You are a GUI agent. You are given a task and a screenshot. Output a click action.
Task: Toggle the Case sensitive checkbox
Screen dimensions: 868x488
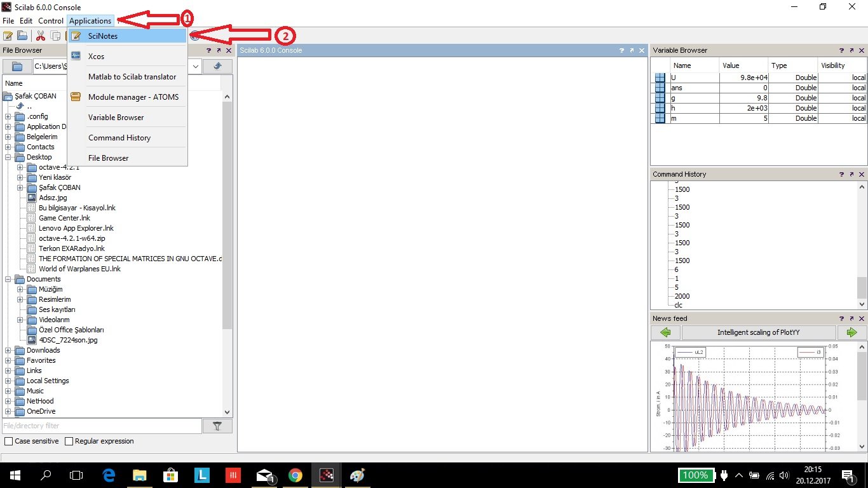[x=8, y=441]
